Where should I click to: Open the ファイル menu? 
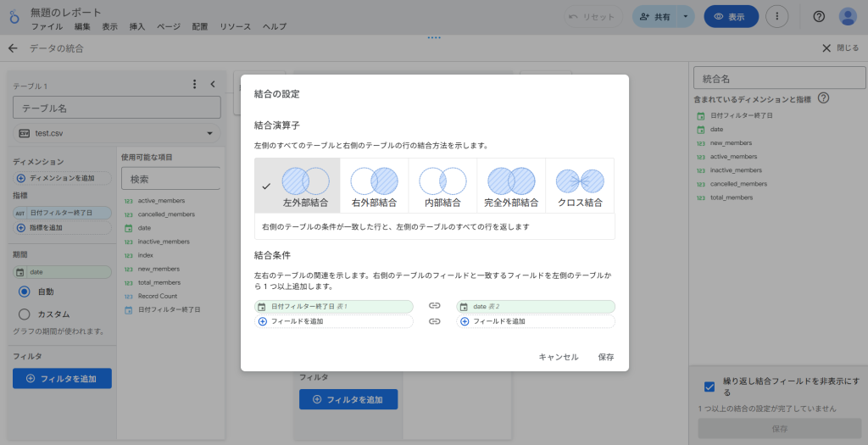(47, 26)
